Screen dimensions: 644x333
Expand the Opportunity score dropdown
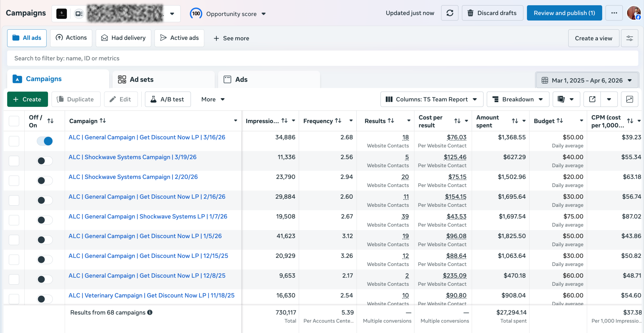point(264,14)
